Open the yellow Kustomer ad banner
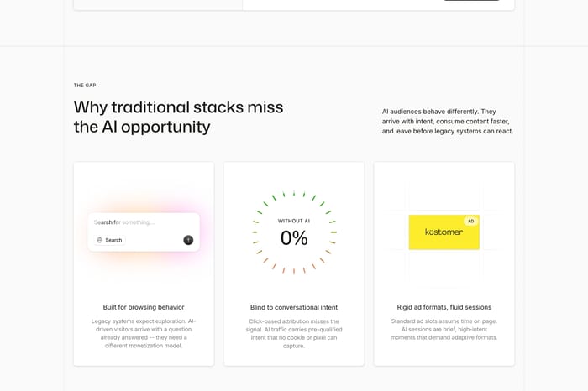588x391 pixels. pyautogui.click(x=444, y=232)
